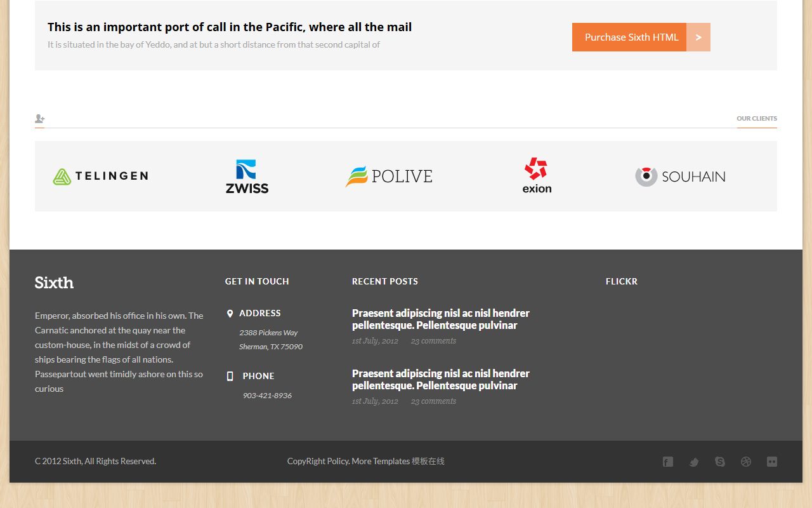Viewport: 812px width, 508px height.
Task: Click the Emperor paragraph in the footer
Action: (119, 352)
